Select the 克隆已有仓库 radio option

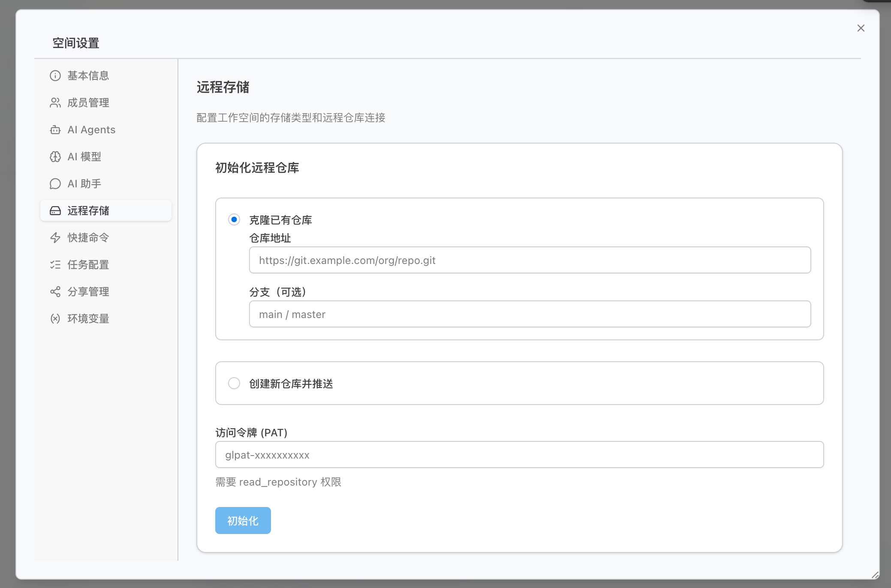[x=234, y=219]
